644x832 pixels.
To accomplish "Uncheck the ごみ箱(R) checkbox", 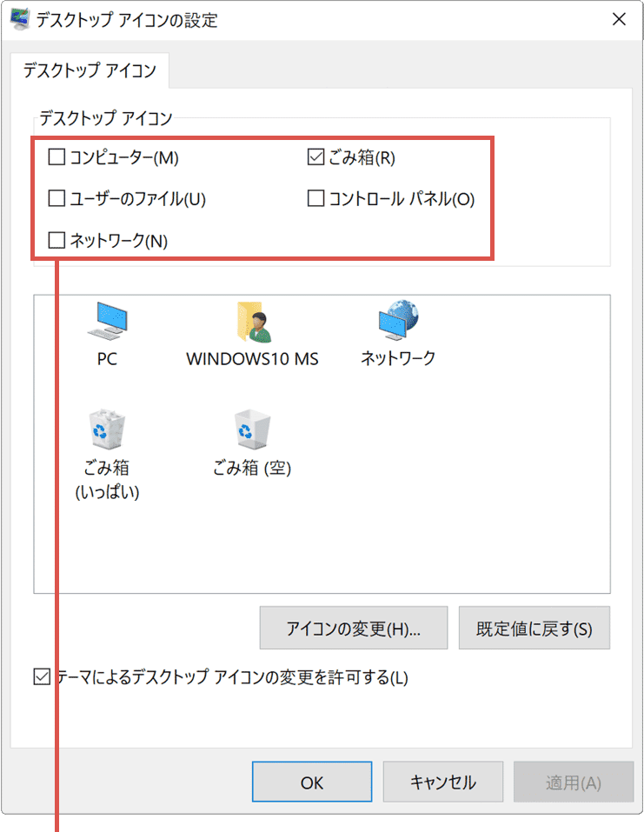I will point(315,157).
